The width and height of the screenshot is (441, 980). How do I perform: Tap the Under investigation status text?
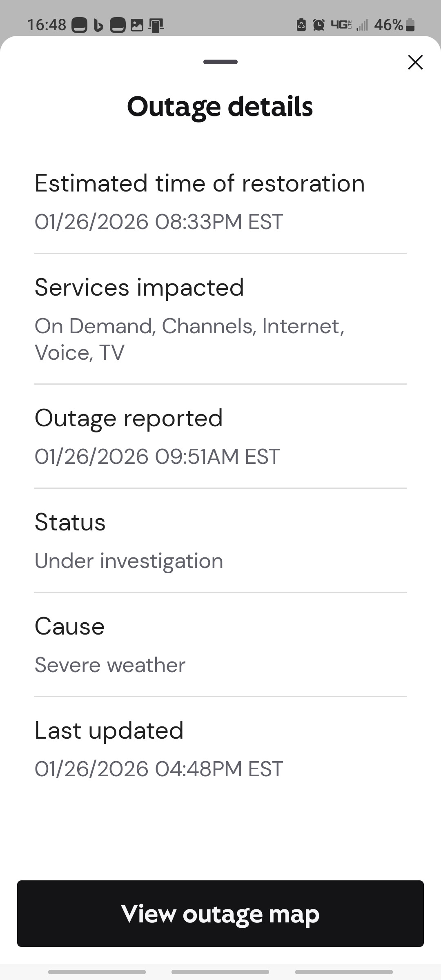tap(128, 560)
